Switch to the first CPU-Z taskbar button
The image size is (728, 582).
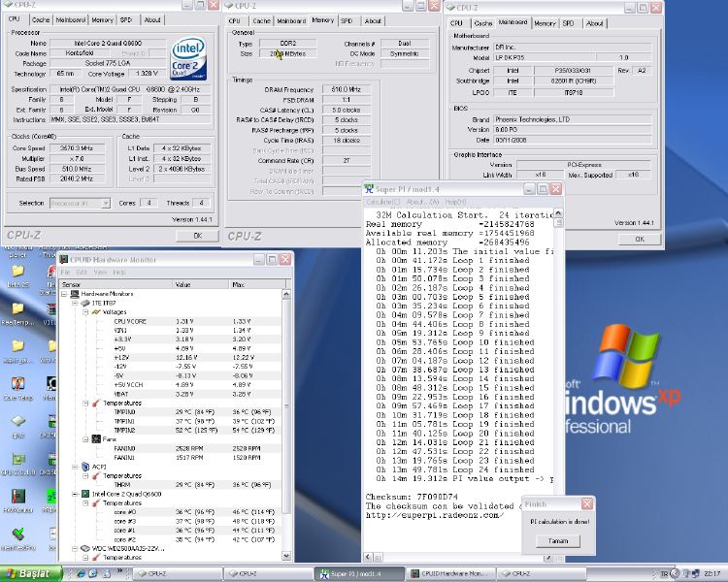(177, 573)
